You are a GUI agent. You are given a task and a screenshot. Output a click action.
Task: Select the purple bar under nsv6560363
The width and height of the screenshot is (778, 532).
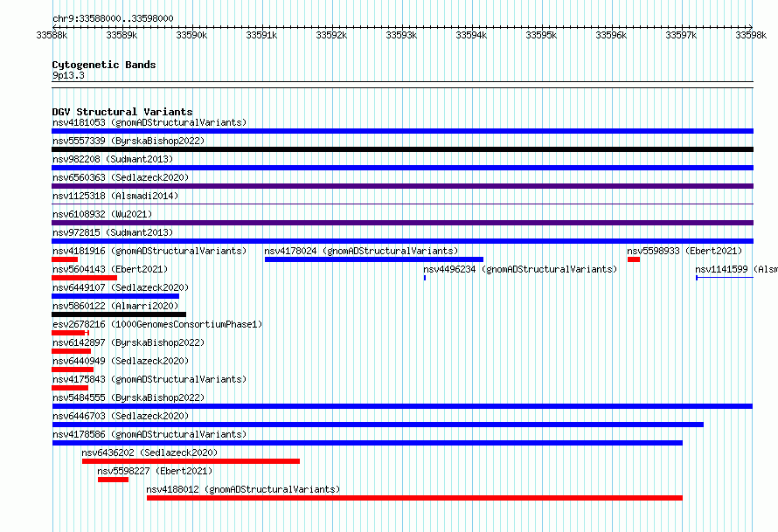(x=402, y=186)
